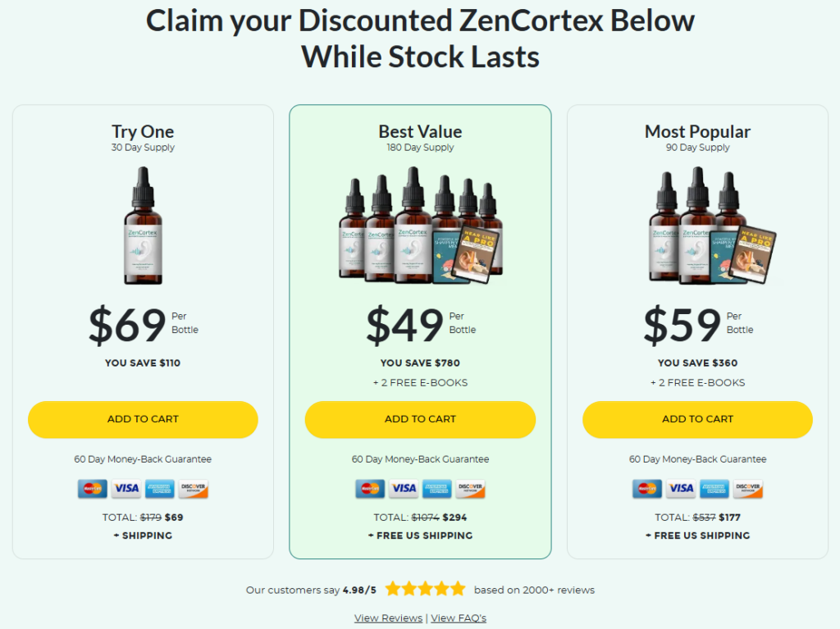Click Visa icon in Try One card

click(x=126, y=489)
